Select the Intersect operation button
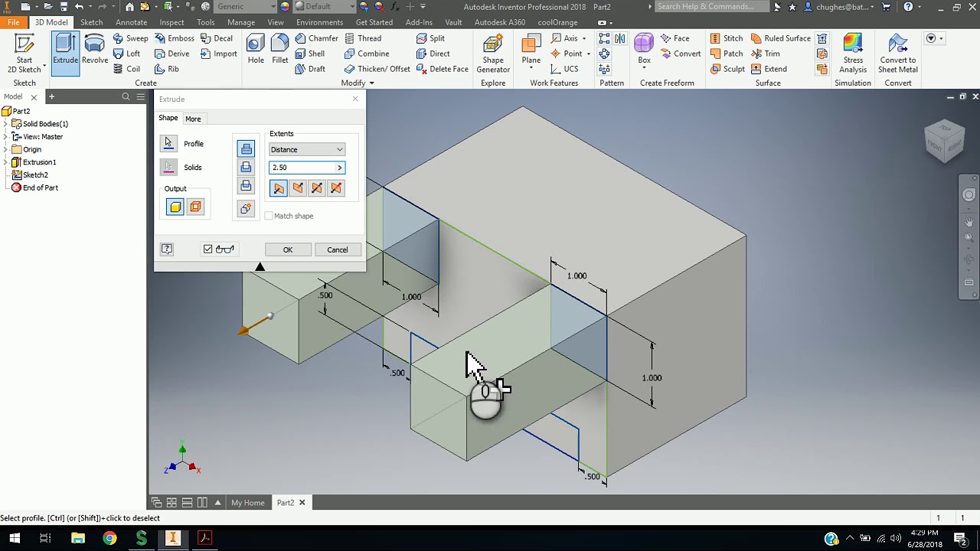 pyautogui.click(x=246, y=185)
